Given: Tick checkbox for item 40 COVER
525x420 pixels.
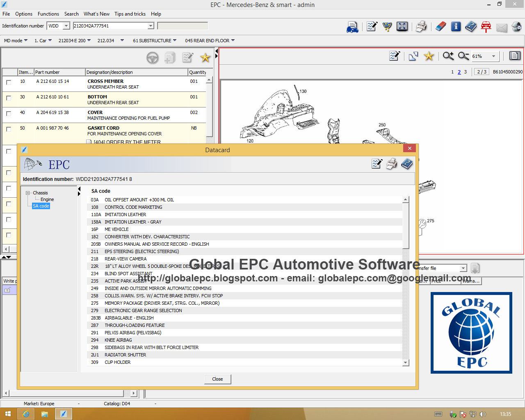Looking at the screenshot, I should [x=9, y=114].
